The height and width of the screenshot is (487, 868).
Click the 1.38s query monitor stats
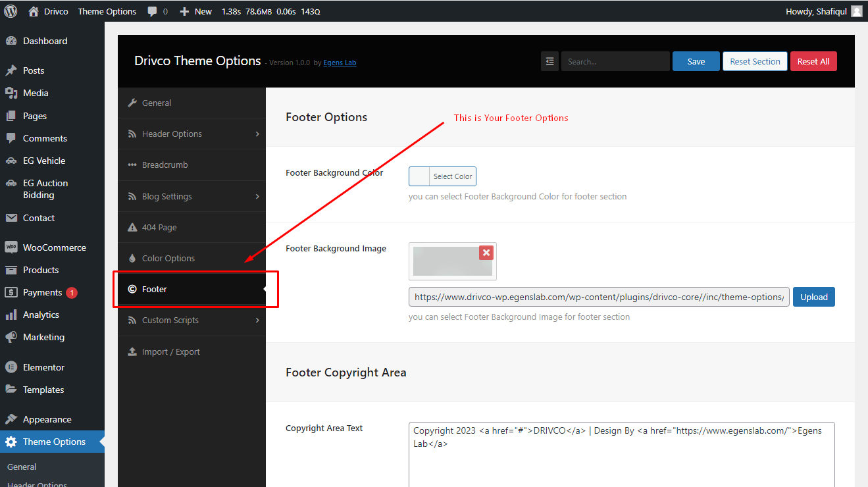pyautogui.click(x=271, y=11)
